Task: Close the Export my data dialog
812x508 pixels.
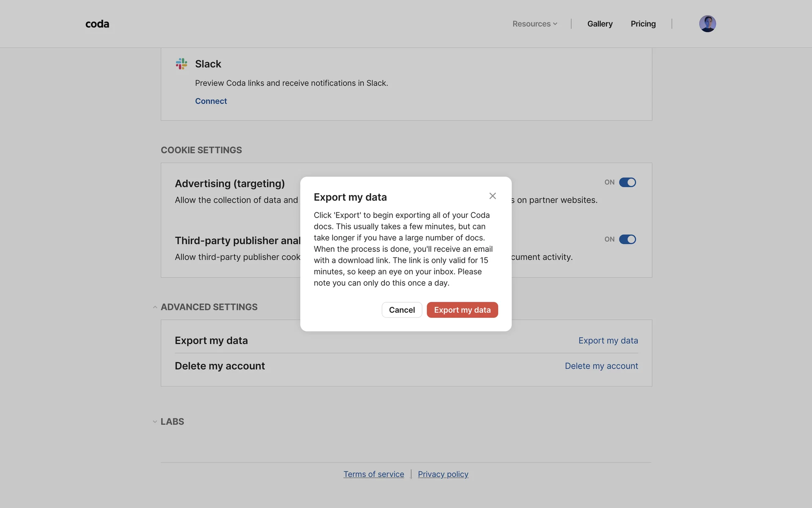Action: tap(492, 196)
